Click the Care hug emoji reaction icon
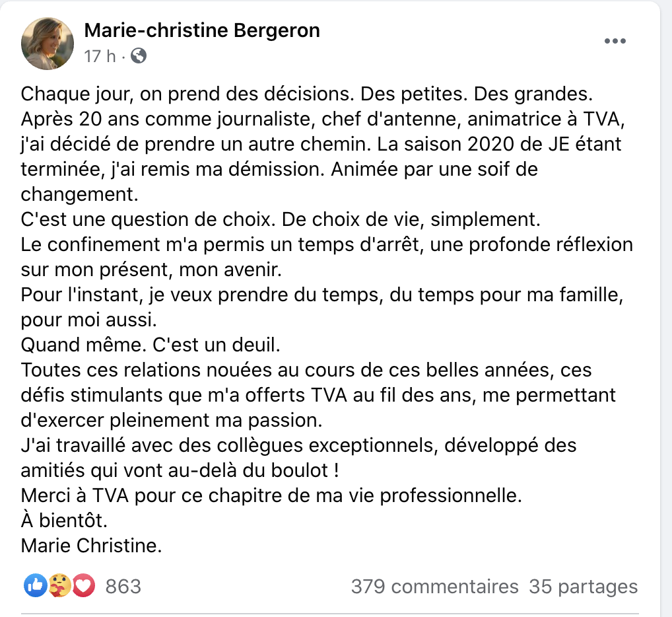Screen dimensions: 672x617 coord(59,585)
